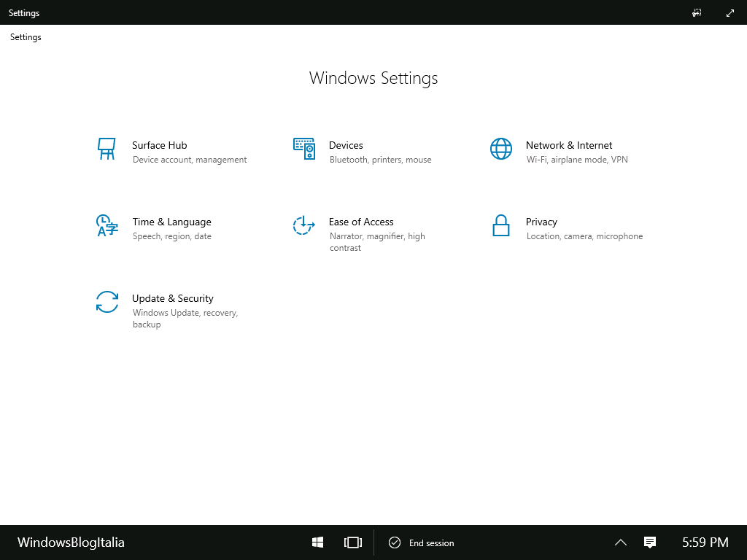The height and width of the screenshot is (560, 747).
Task: Open the Ease of Access icon
Action: (304, 226)
